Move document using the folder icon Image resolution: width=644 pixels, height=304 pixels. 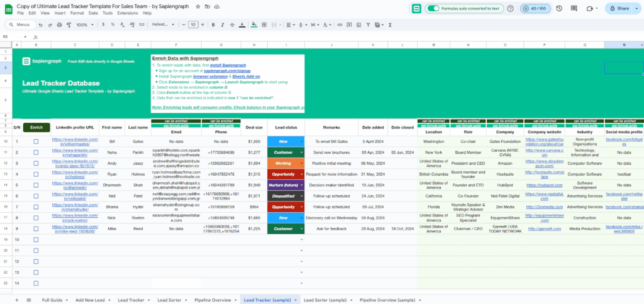coord(208,7)
